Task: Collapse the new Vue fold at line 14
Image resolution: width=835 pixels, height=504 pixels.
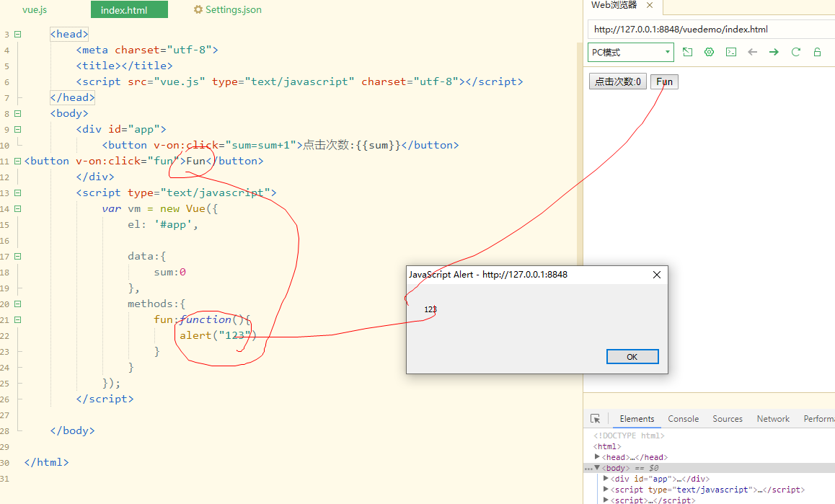Action: 17,209
